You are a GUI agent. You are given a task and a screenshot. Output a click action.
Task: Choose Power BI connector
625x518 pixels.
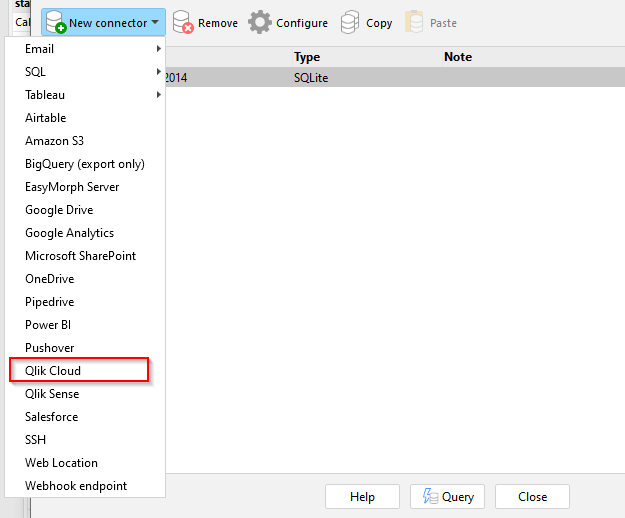click(x=85, y=325)
